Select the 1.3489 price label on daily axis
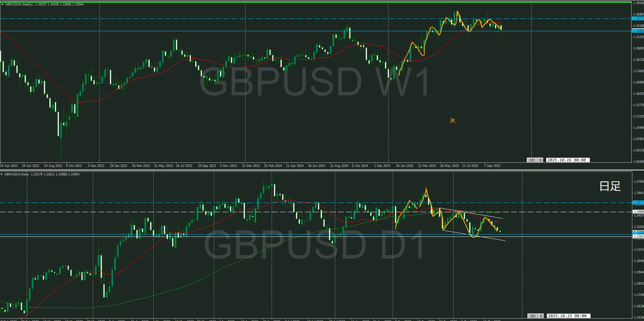Screen dimensions: 644x321 click(x=638, y=212)
